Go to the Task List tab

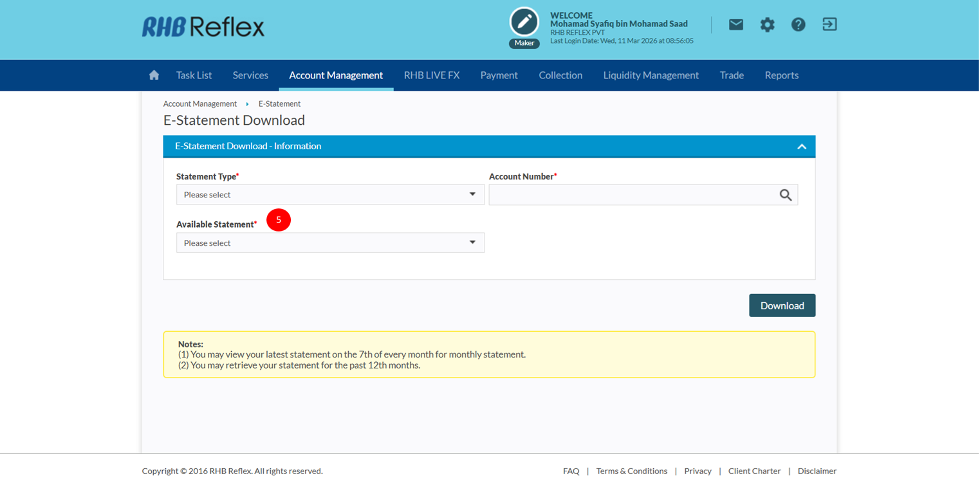coord(194,75)
